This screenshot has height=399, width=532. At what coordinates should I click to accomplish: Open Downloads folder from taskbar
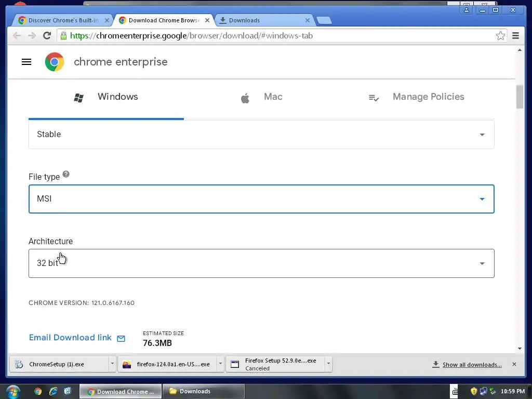coord(204,391)
